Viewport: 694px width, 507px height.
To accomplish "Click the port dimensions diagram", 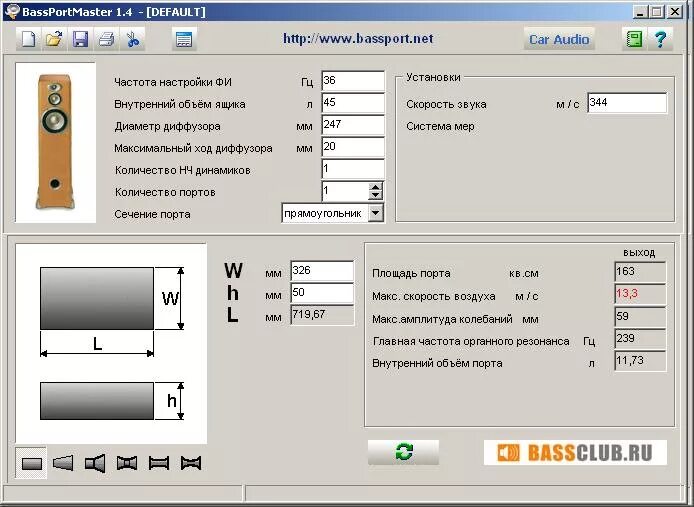I will pos(111,344).
